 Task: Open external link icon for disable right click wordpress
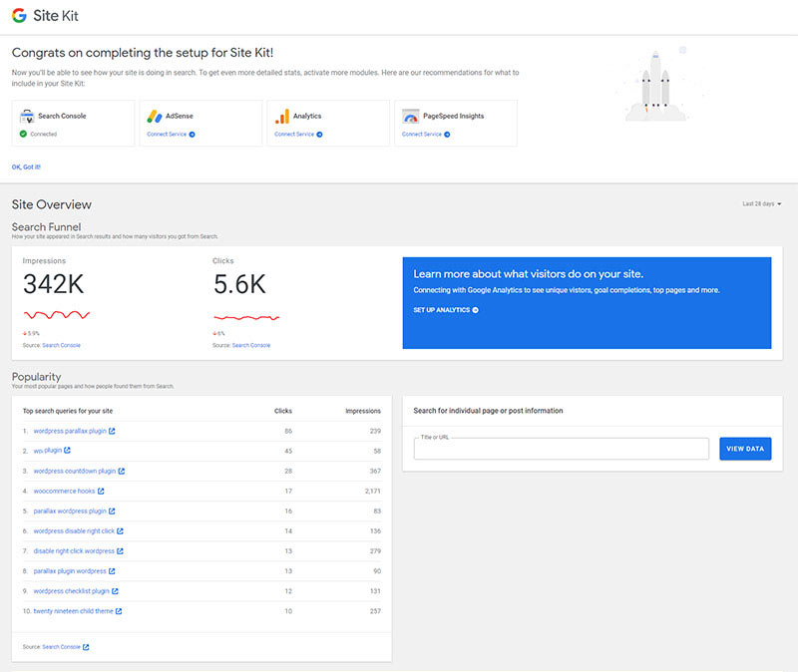pos(120,551)
